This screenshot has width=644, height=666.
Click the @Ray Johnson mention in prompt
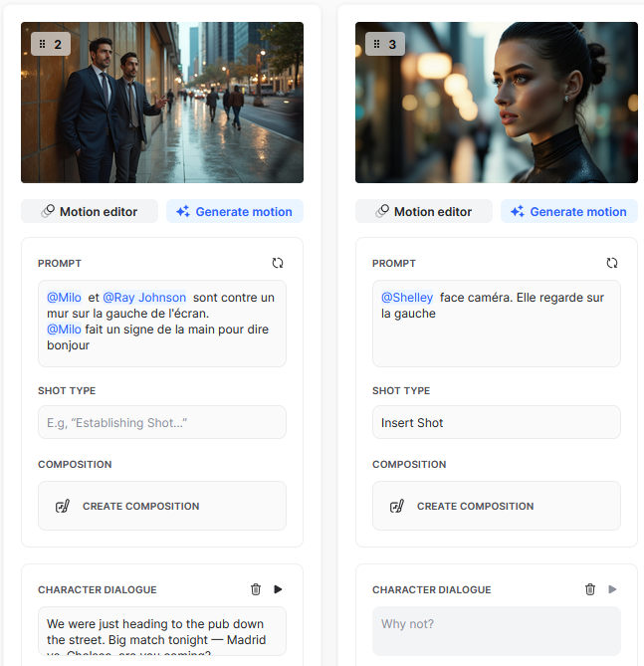click(x=144, y=298)
